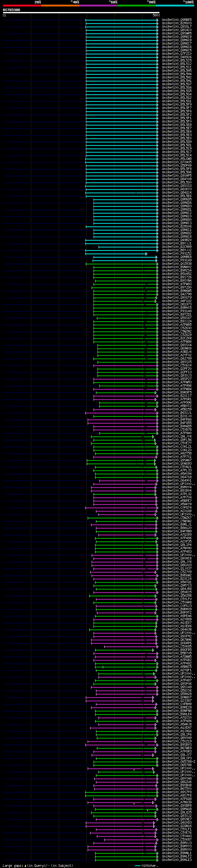Select label UniRef100_Q5DP49

click(176, 165)
